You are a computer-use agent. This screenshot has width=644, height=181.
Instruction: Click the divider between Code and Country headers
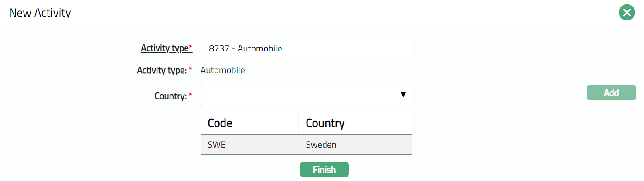click(299, 123)
